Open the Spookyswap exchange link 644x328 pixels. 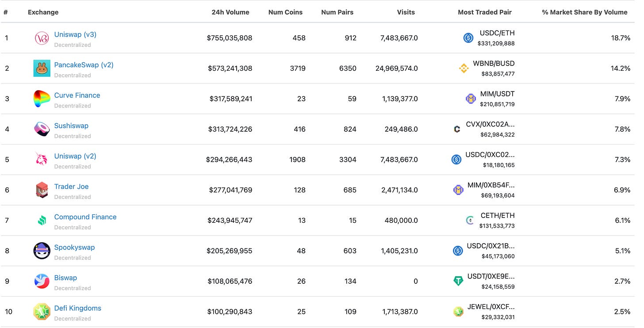click(74, 248)
